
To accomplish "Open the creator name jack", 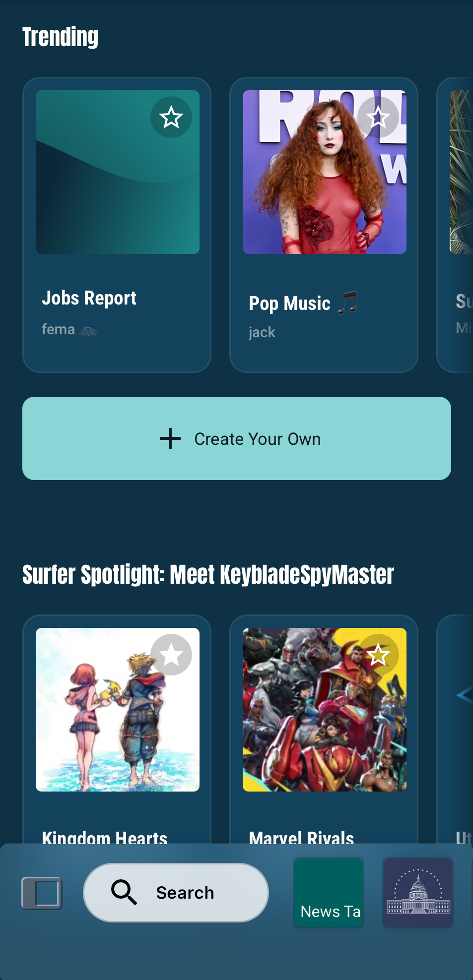I will (262, 332).
